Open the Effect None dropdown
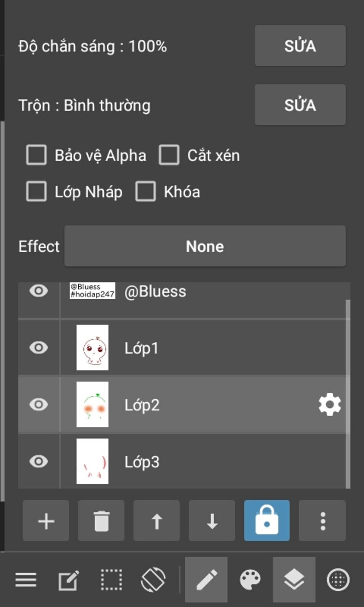The height and width of the screenshot is (607, 364). point(205,246)
